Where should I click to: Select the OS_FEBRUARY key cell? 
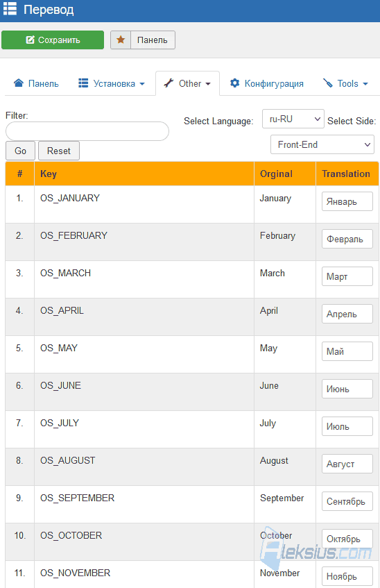tap(144, 242)
